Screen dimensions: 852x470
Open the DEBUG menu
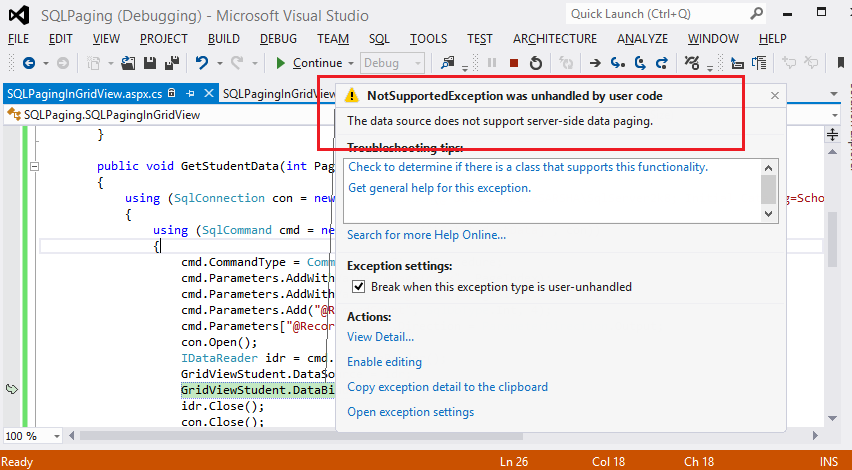tap(278, 38)
